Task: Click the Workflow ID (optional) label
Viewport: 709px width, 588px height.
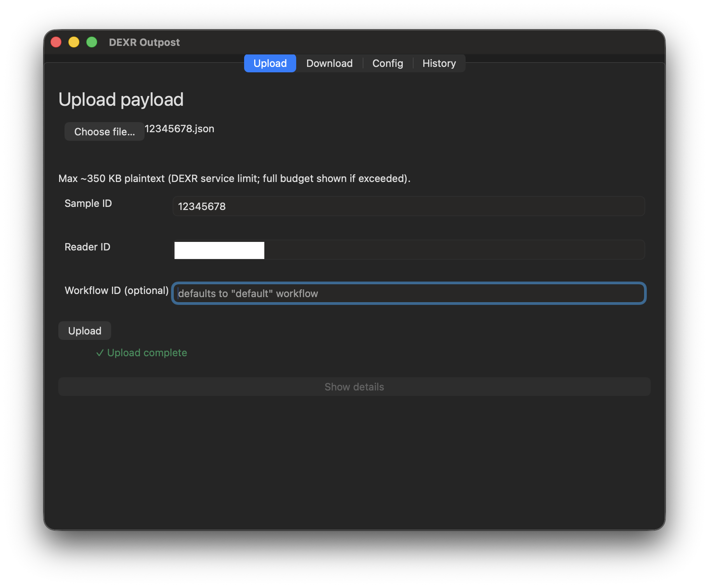Action: [x=117, y=290]
